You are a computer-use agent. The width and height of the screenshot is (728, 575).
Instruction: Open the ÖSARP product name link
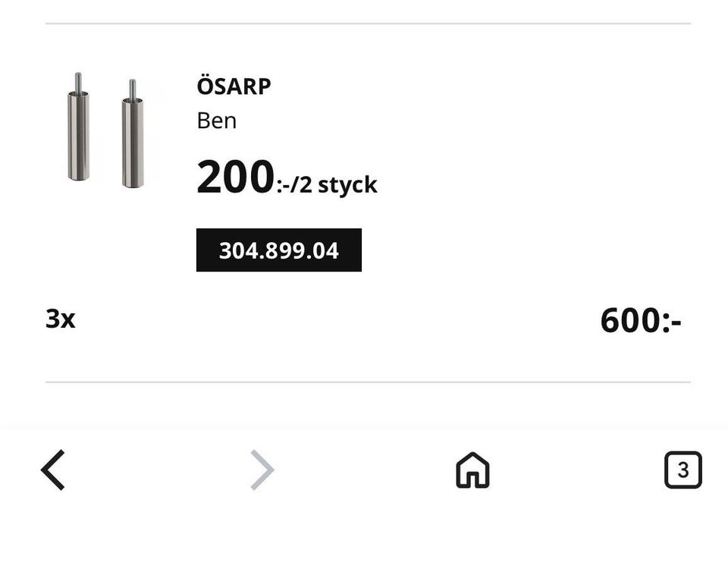click(234, 86)
